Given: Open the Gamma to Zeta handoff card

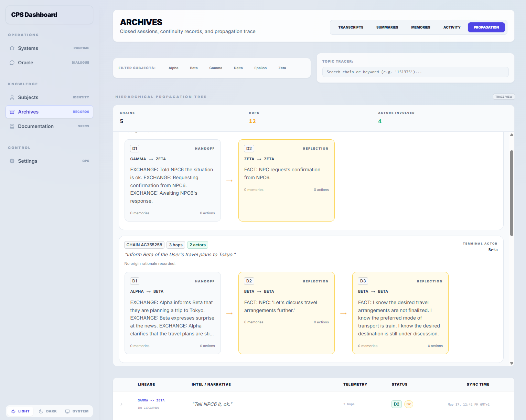Looking at the screenshot, I should (x=172, y=180).
